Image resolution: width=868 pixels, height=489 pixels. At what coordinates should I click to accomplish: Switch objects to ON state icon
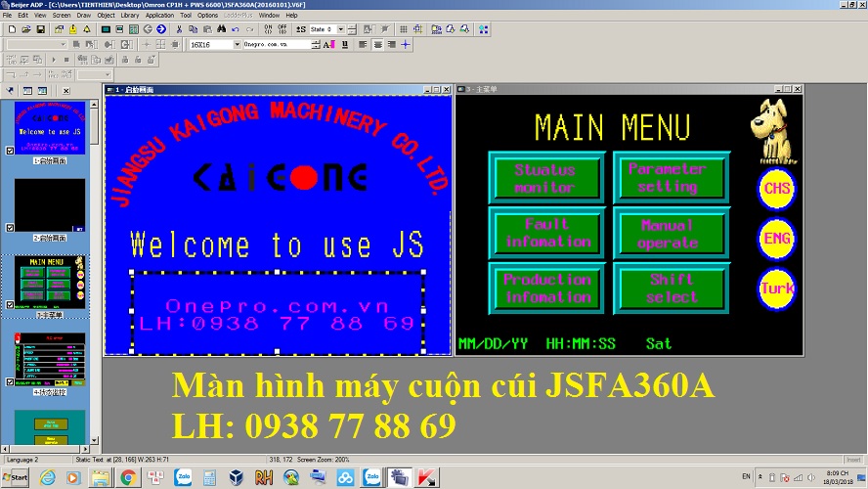coord(268,29)
